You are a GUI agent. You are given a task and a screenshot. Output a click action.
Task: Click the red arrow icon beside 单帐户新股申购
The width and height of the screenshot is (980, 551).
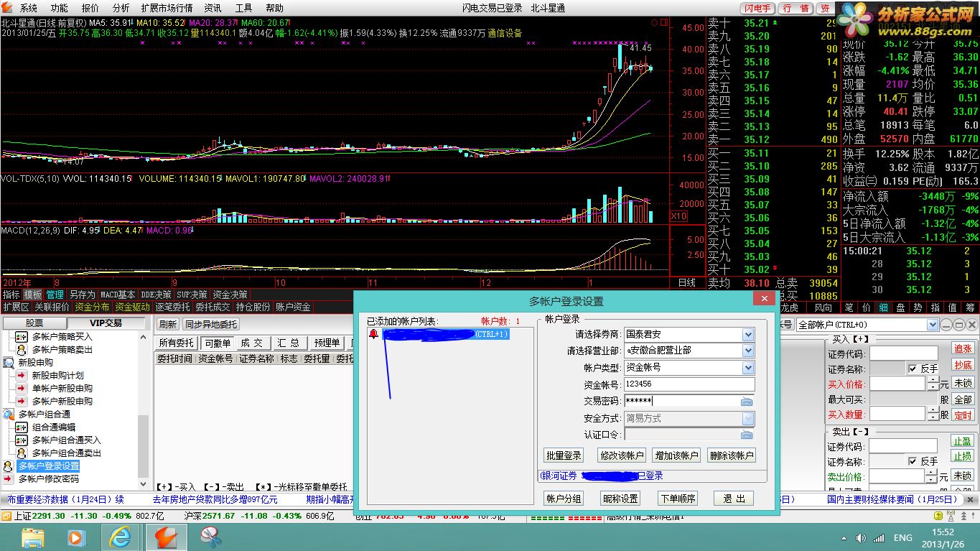[x=22, y=388]
